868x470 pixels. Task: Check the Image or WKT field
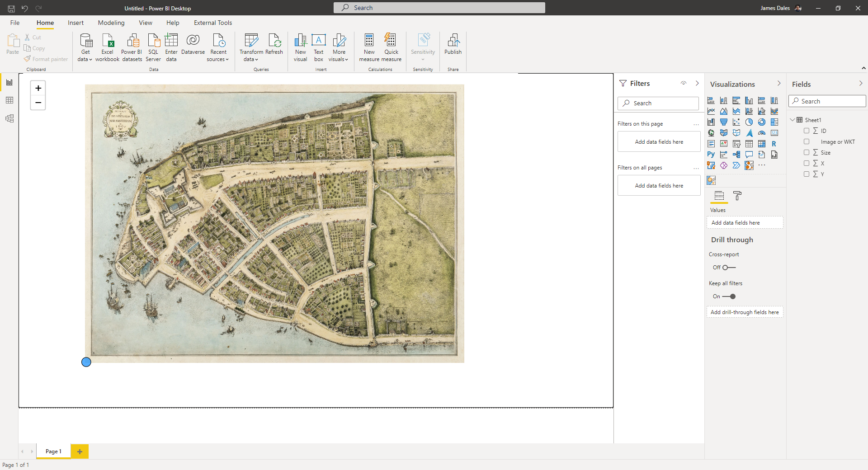[807, 141]
